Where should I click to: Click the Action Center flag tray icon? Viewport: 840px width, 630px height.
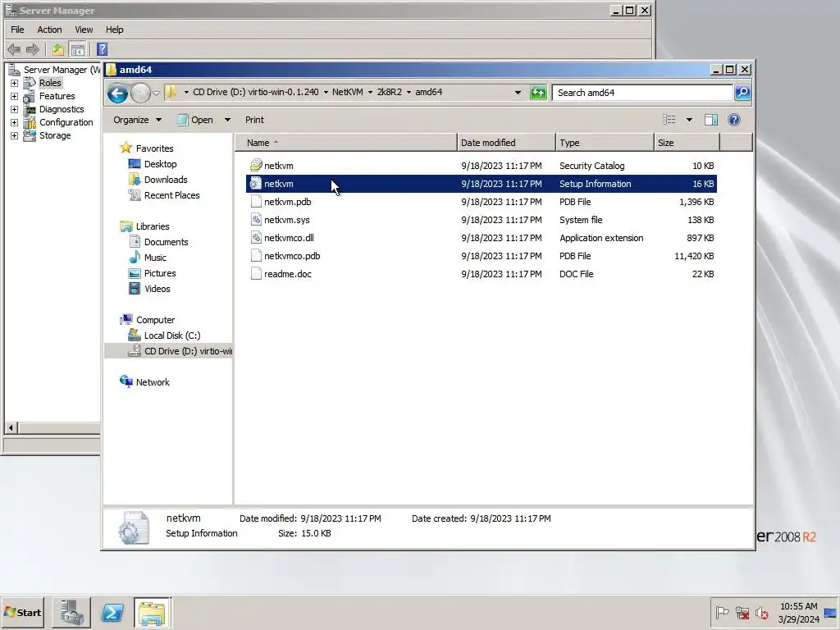722,612
